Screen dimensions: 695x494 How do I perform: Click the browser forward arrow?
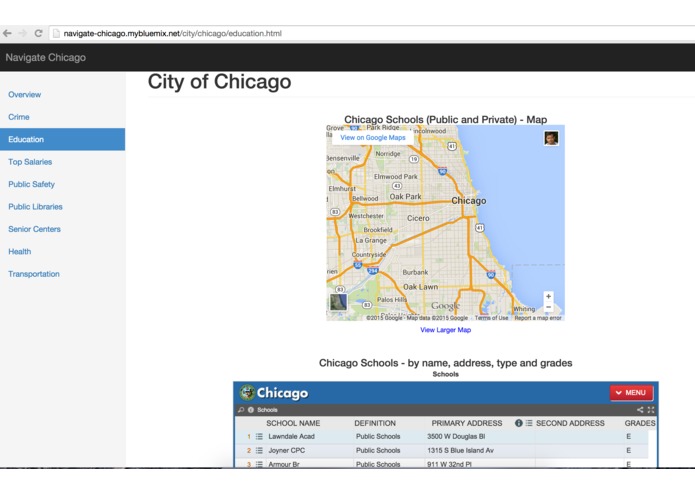(23, 33)
